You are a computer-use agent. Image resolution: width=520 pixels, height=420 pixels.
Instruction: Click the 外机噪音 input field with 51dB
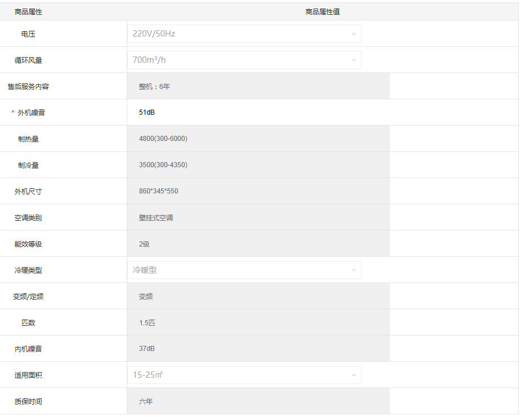[258, 112]
